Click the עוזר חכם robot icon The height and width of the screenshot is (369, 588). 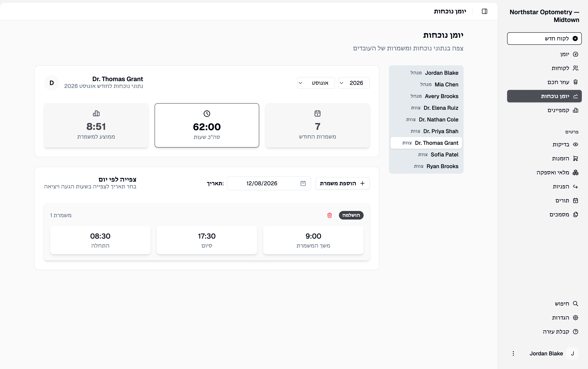pyautogui.click(x=575, y=82)
